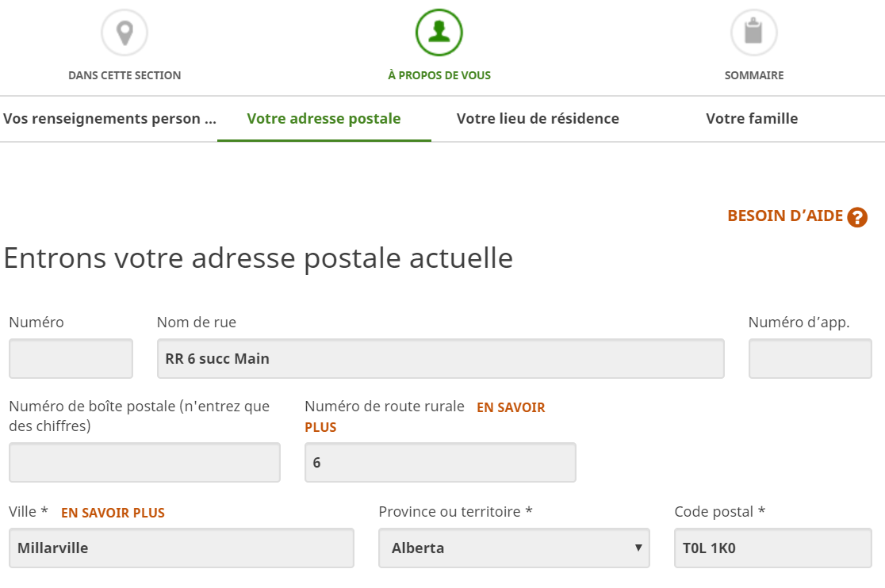Open the Province ou territoire dropdown

(514, 548)
